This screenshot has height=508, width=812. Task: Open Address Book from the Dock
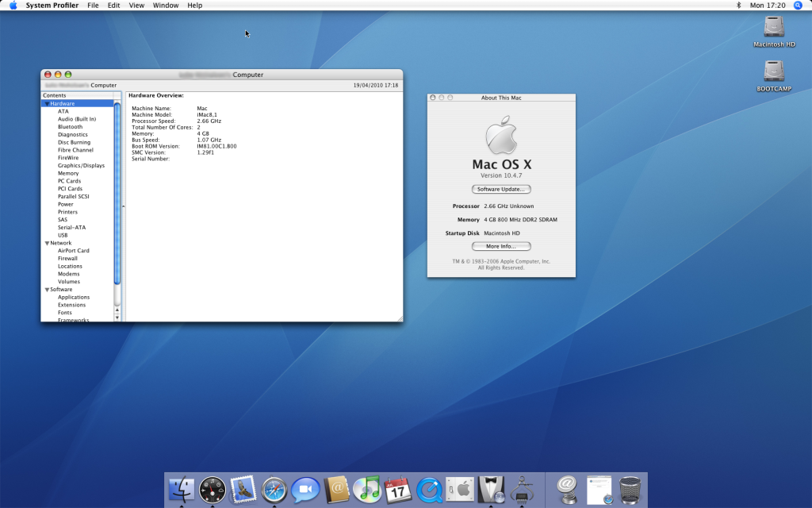pos(336,490)
